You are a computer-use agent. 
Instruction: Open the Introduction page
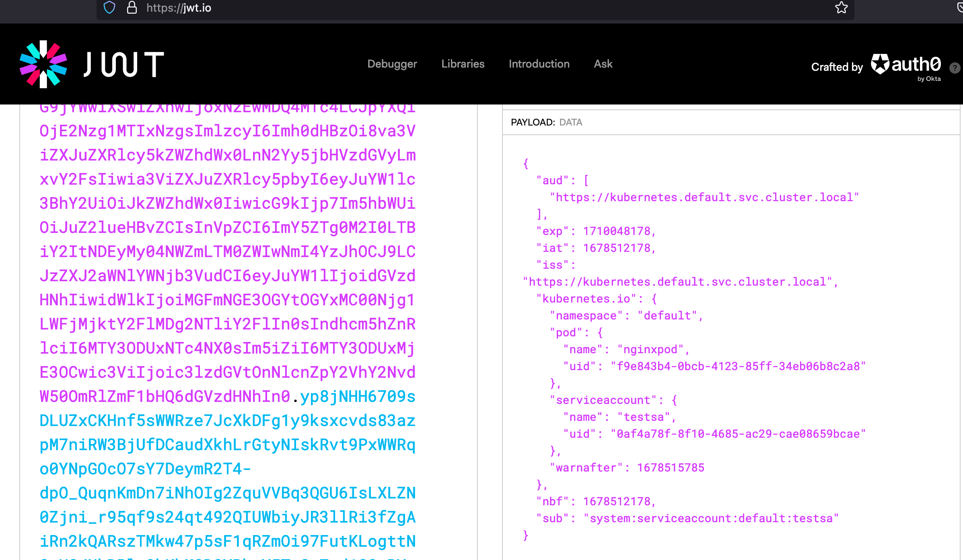pyautogui.click(x=539, y=64)
